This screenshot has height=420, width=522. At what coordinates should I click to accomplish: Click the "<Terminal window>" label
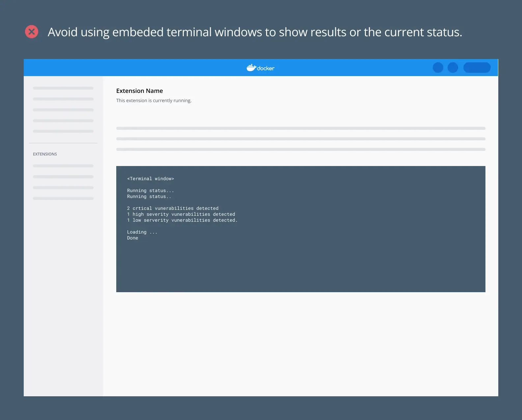pos(151,179)
